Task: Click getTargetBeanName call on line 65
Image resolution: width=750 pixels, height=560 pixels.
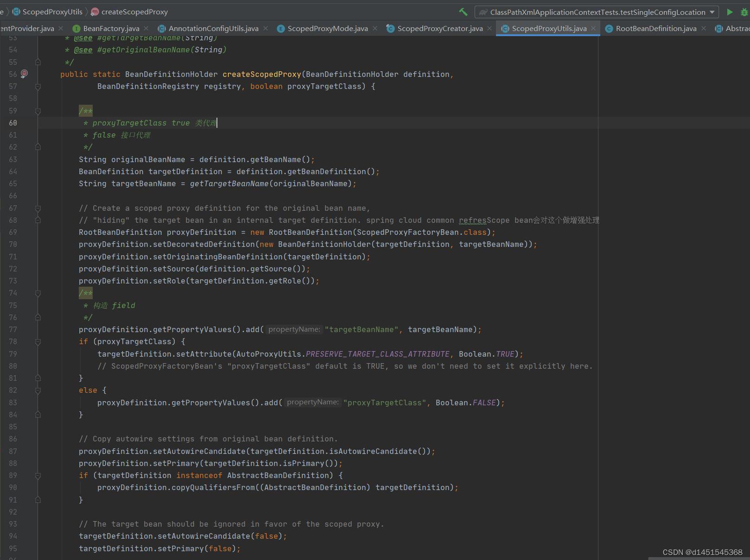Action: (229, 184)
